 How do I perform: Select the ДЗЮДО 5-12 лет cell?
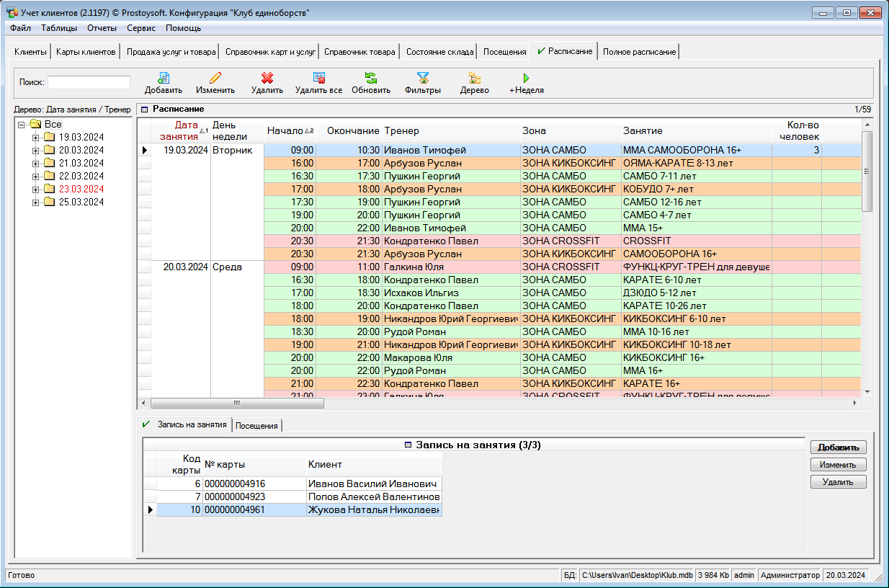tap(697, 293)
